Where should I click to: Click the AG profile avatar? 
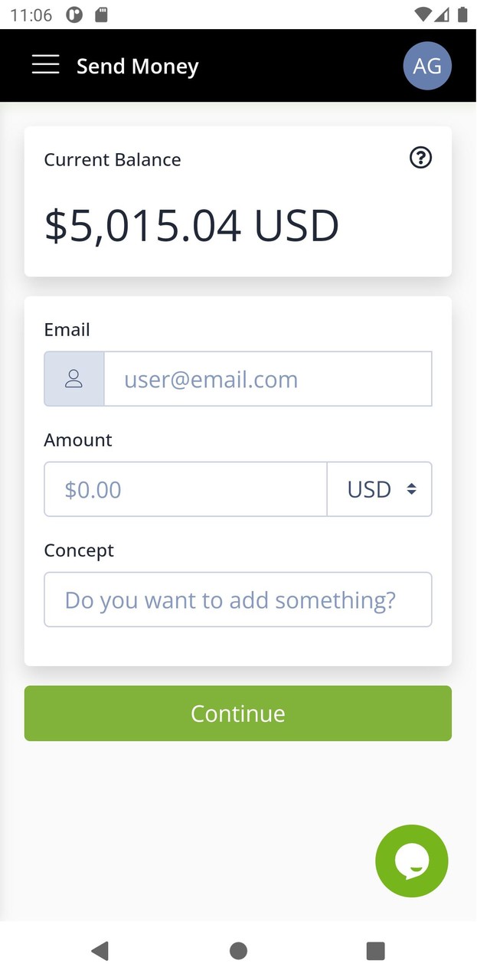[x=427, y=66]
